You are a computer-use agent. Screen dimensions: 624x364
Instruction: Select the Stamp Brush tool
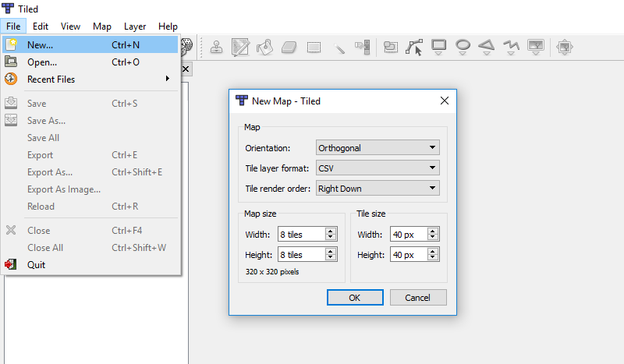[x=217, y=47]
